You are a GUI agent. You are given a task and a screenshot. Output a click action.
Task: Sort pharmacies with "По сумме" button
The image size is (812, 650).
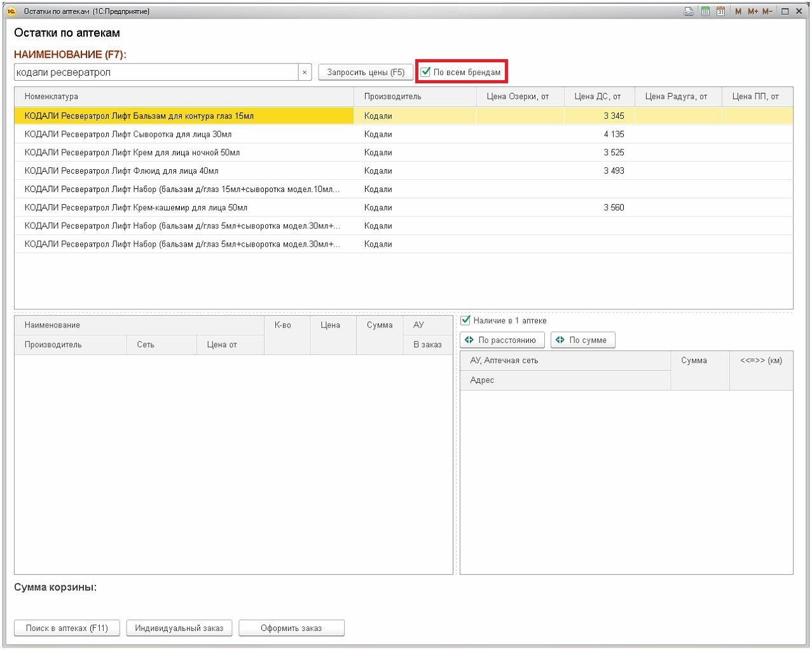pos(582,340)
